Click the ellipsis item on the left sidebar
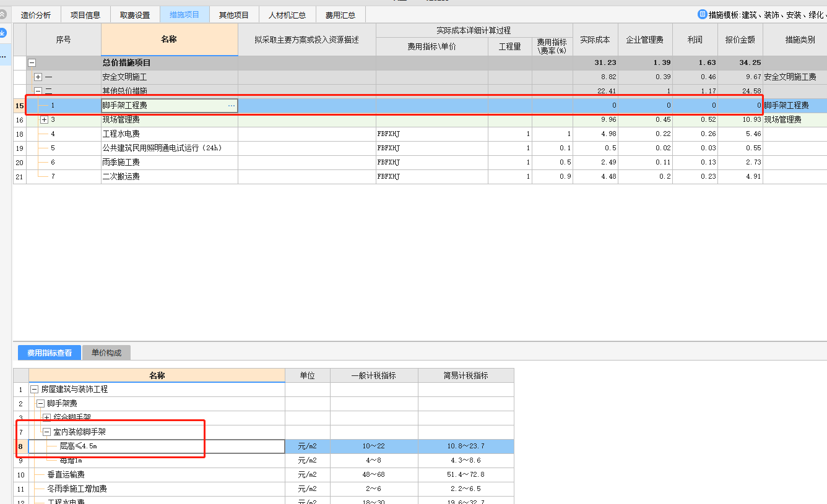Screen dimensions: 827x504 tap(3, 56)
